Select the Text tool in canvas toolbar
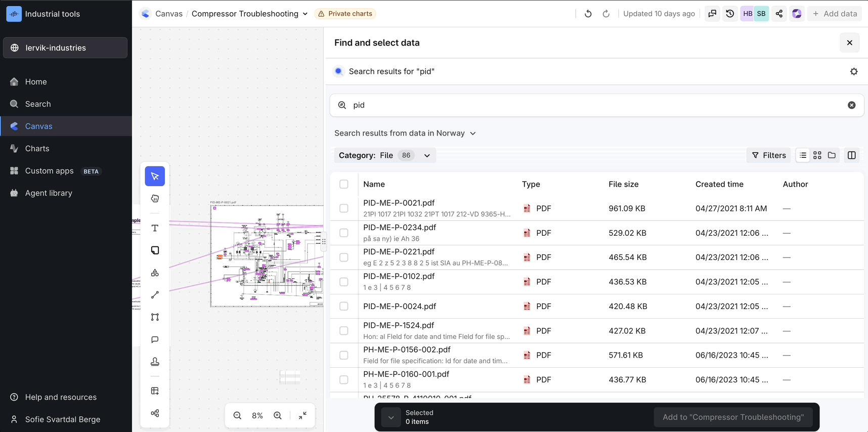The image size is (868, 432). click(x=155, y=228)
